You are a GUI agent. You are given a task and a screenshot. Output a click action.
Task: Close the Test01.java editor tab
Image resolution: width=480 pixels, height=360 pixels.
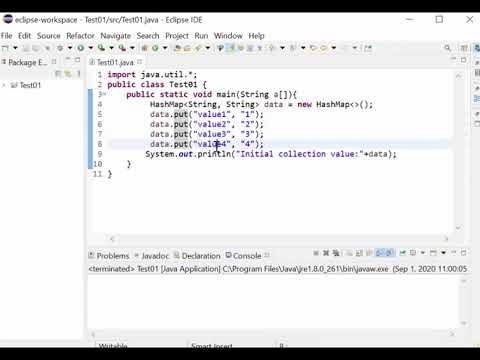pos(140,62)
